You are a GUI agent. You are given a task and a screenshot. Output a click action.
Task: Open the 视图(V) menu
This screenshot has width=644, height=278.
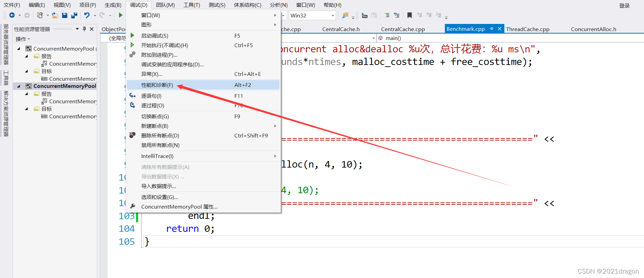tap(62, 5)
